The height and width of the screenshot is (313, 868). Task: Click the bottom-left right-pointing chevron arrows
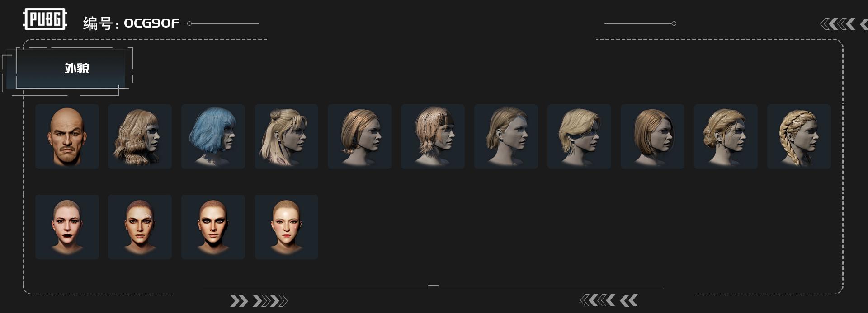(x=259, y=301)
